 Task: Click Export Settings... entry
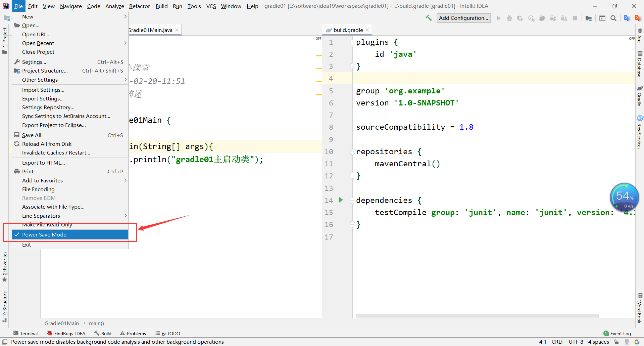point(70,98)
